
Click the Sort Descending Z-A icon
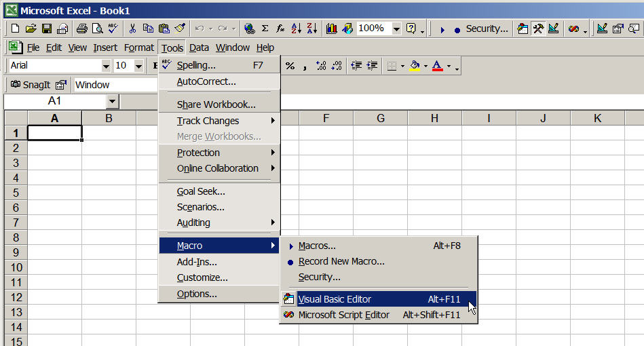pyautogui.click(x=312, y=28)
